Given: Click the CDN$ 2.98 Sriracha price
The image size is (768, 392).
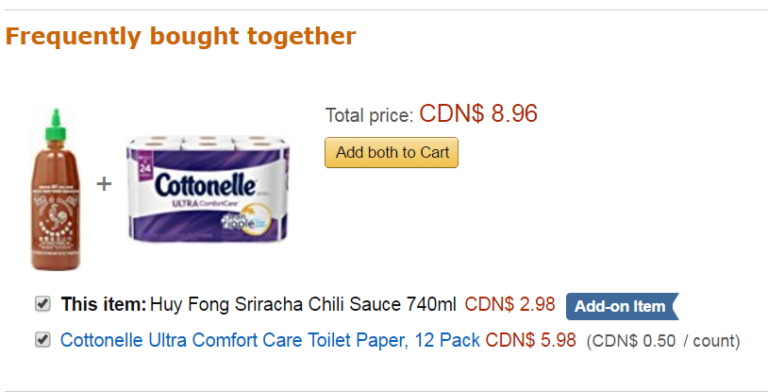Looking at the screenshot, I should [x=510, y=304].
